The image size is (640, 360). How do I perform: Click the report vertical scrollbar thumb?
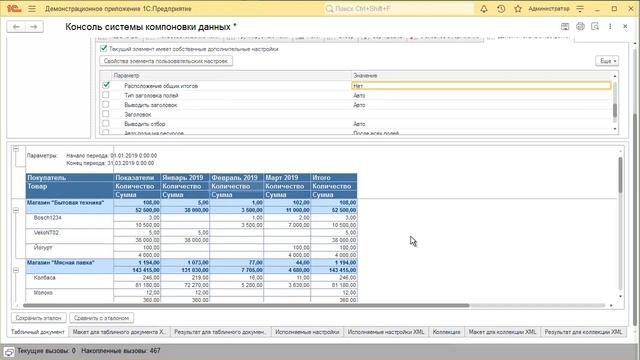[x=620, y=175]
